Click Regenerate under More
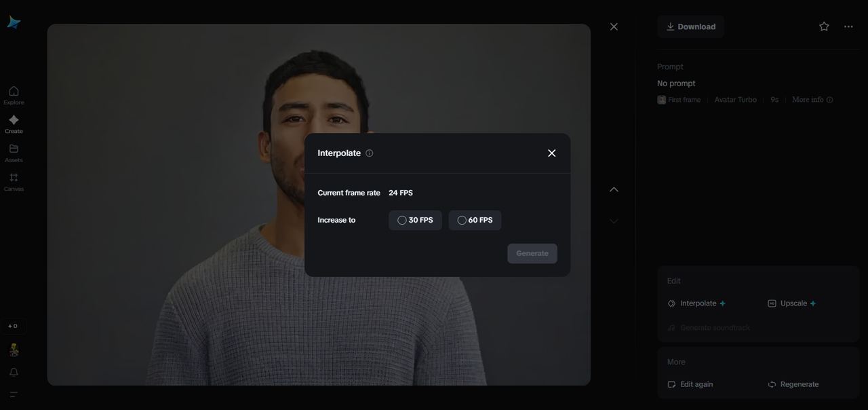Image resolution: width=868 pixels, height=410 pixels. click(793, 384)
